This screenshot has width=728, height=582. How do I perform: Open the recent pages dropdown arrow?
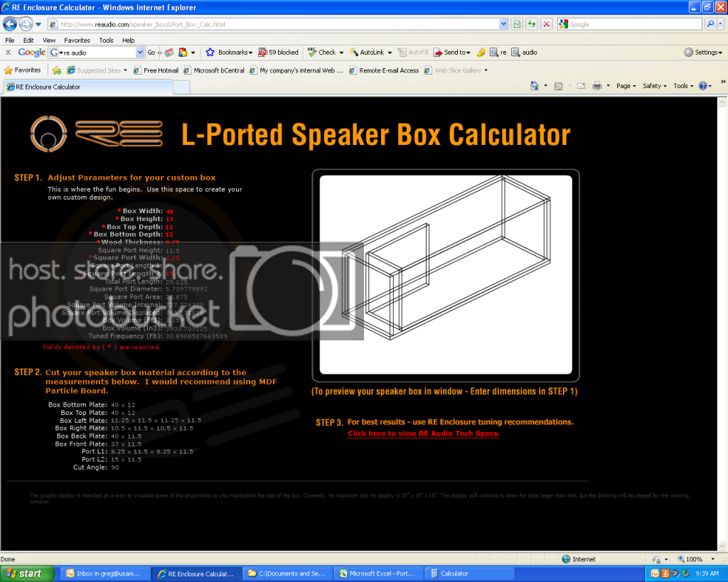pyautogui.click(x=38, y=24)
